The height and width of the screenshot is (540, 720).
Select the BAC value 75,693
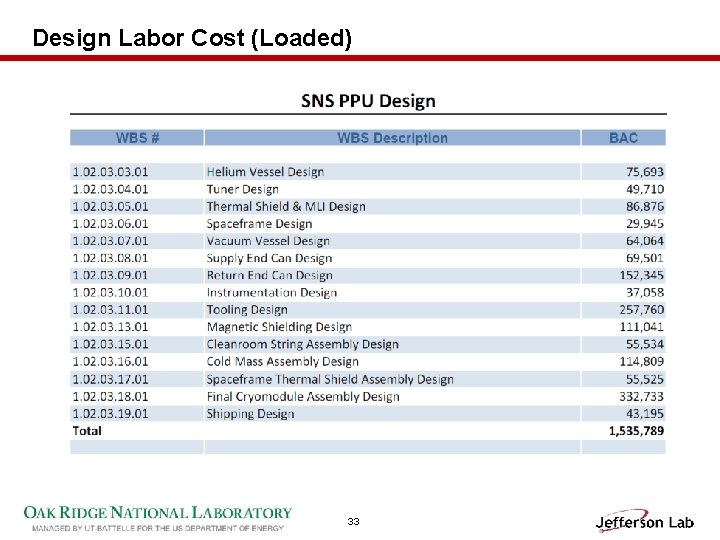[x=645, y=172]
